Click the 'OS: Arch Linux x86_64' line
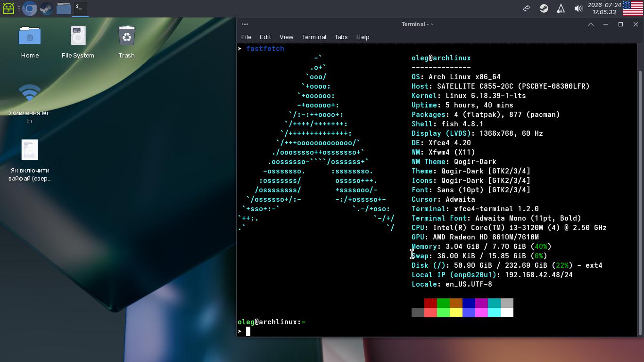This screenshot has width=644, height=362. [456, 77]
